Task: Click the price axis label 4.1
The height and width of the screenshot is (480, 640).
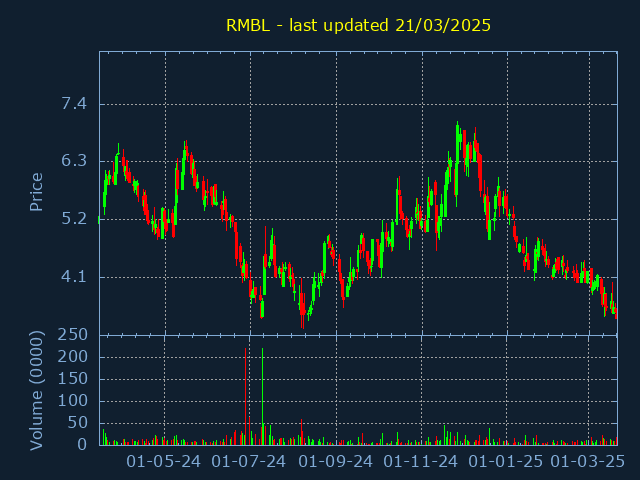Action: (x=74, y=277)
